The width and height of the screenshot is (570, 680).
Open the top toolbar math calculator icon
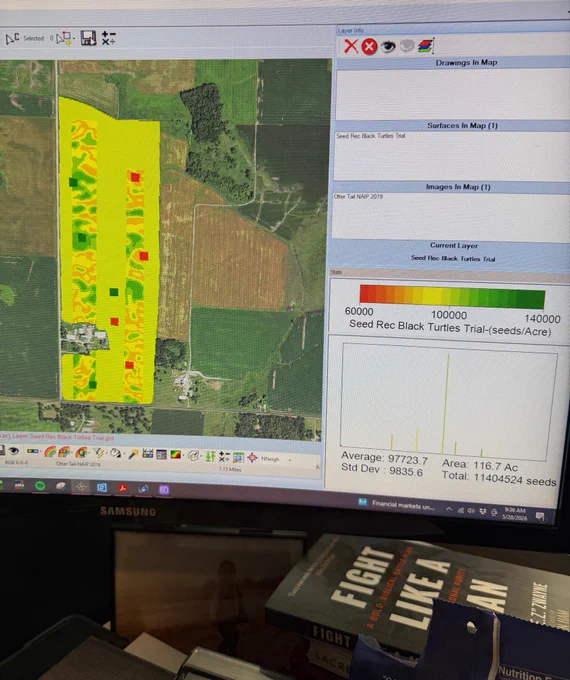108,38
